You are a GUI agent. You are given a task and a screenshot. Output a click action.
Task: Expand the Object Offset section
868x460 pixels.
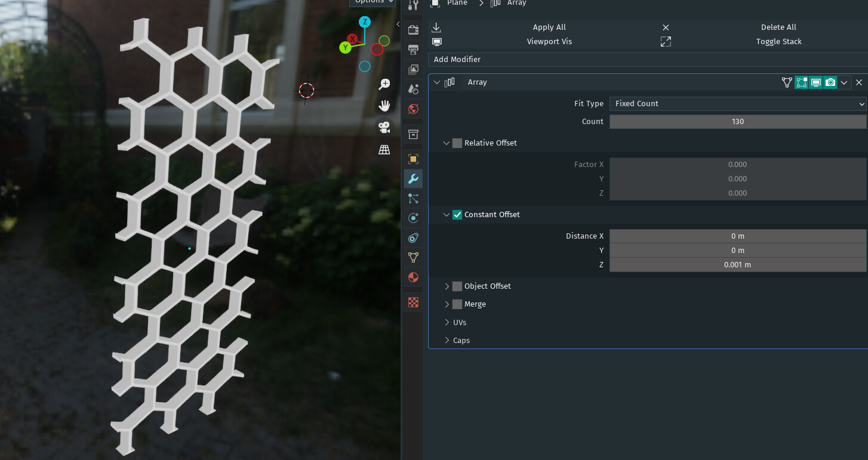pos(447,286)
